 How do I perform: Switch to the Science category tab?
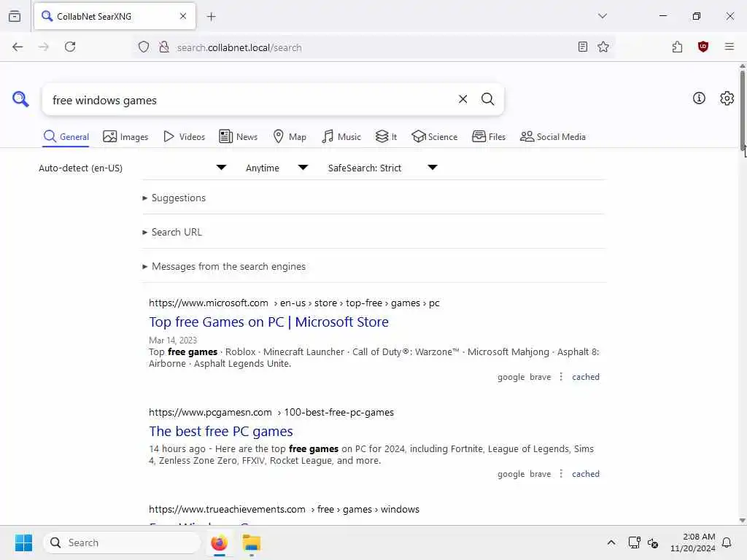click(435, 137)
